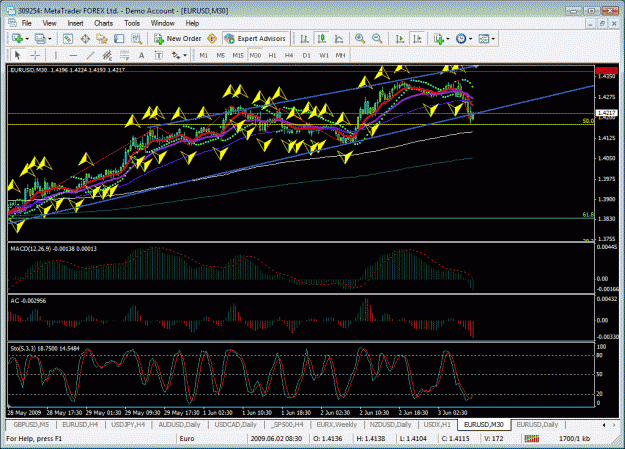Open the Insert menu
The image size is (625, 449).
(x=75, y=23)
